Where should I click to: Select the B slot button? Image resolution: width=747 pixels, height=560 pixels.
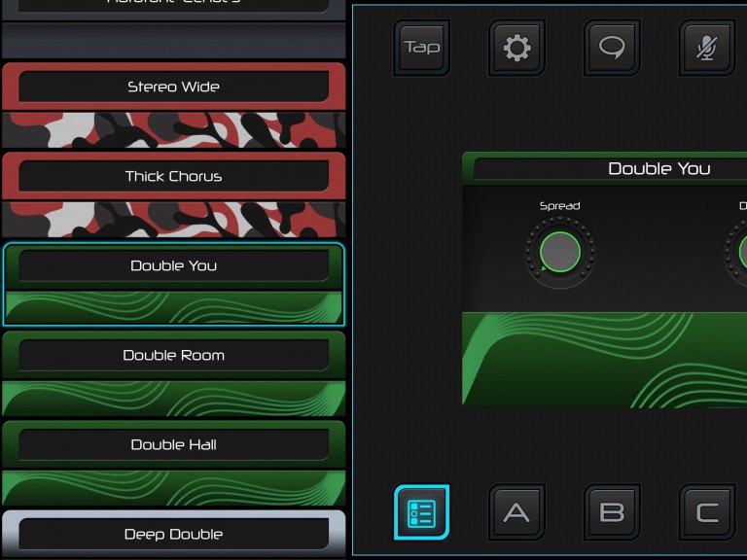tap(612, 512)
